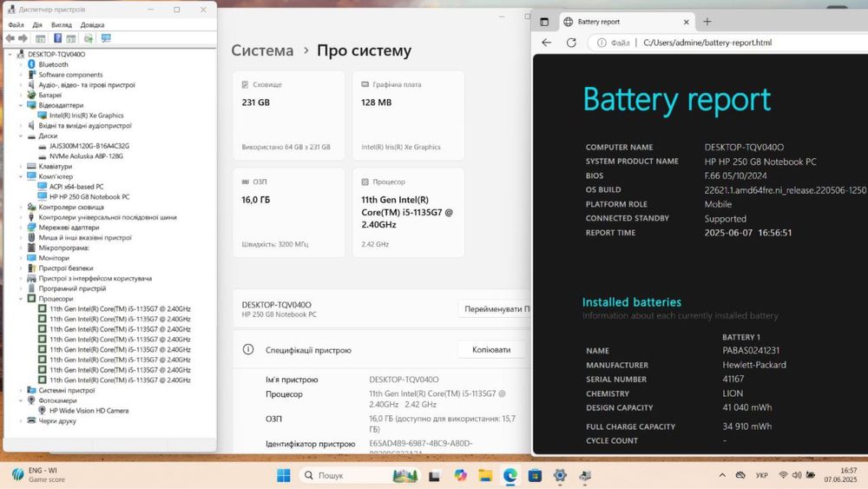Open the Вигляд menu in Device Manager
This screenshot has width=868, height=489.
pyautogui.click(x=62, y=25)
